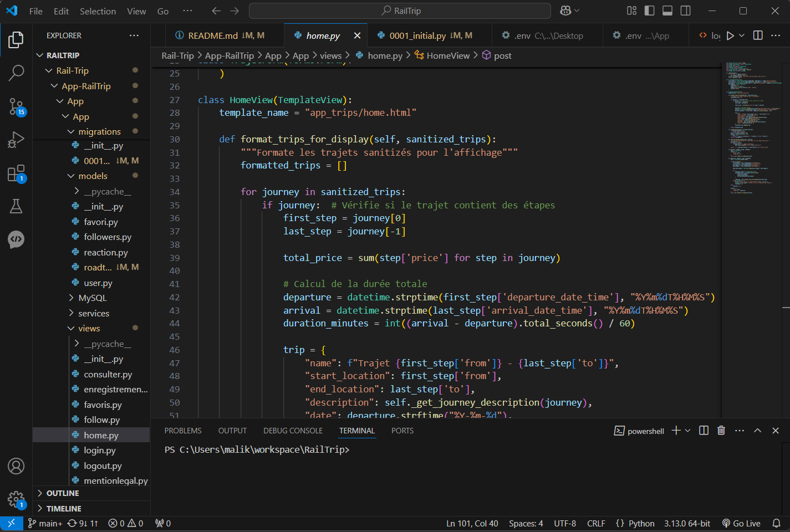Click HomeView in breadcrumb
Screen dimensions: 790x532
click(x=448, y=55)
